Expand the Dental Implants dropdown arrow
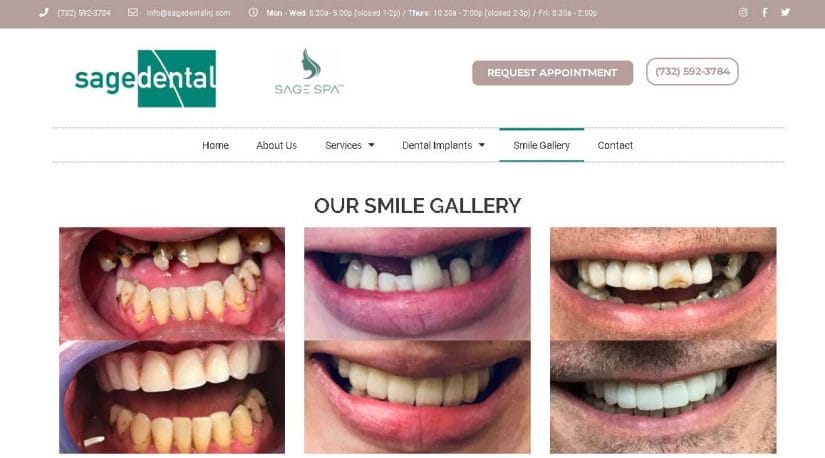 481,145
